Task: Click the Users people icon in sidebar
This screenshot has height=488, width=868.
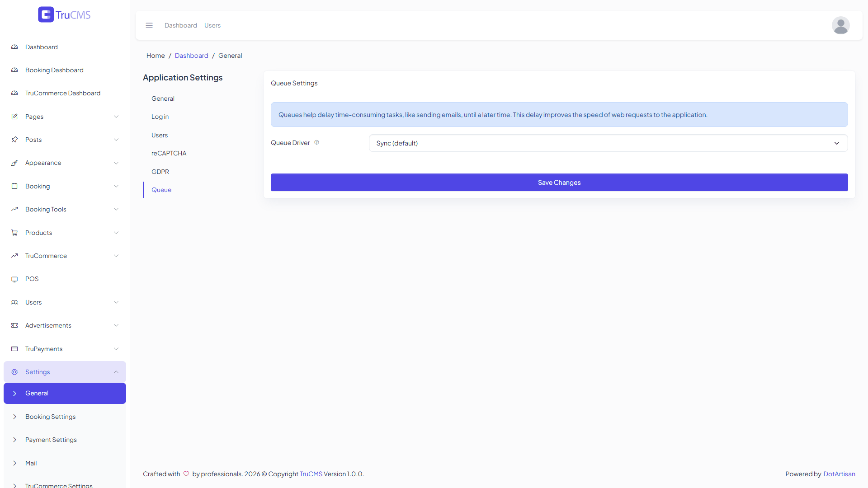Action: click(x=14, y=302)
